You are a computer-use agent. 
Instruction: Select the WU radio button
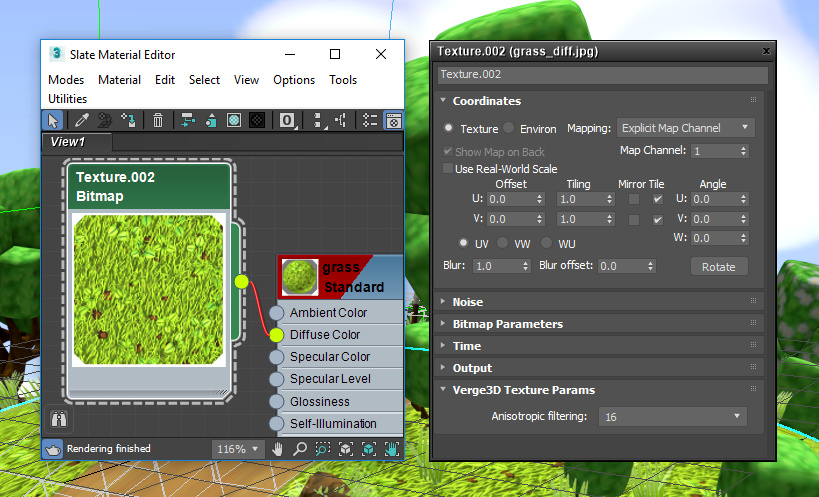point(546,243)
